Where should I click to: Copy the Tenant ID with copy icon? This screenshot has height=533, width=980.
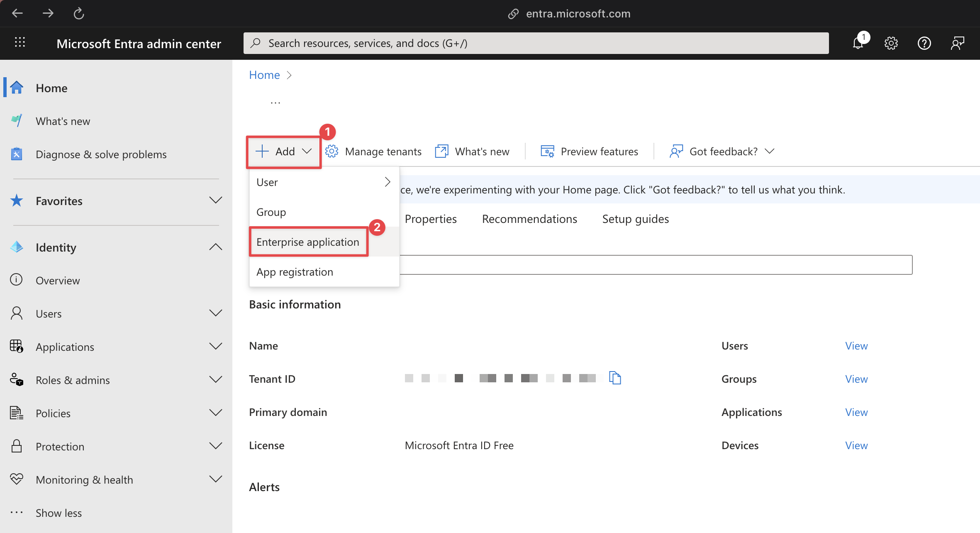pos(615,378)
